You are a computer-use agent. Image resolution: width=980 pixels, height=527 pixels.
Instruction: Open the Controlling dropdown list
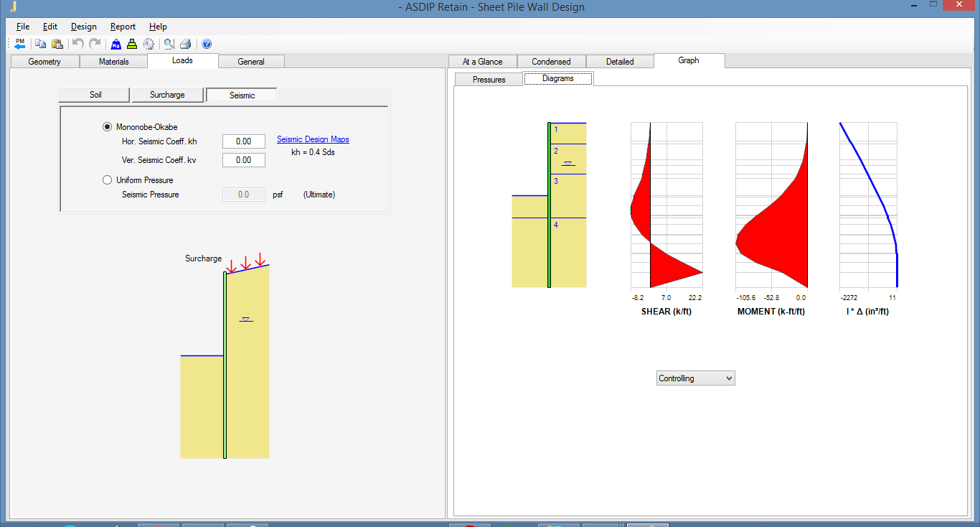[x=696, y=378]
